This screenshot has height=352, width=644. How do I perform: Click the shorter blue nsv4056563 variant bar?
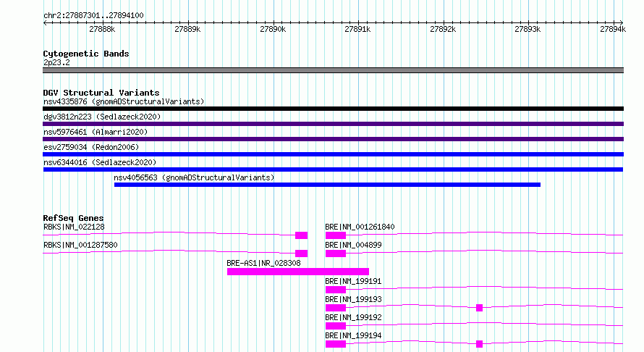coord(327,185)
